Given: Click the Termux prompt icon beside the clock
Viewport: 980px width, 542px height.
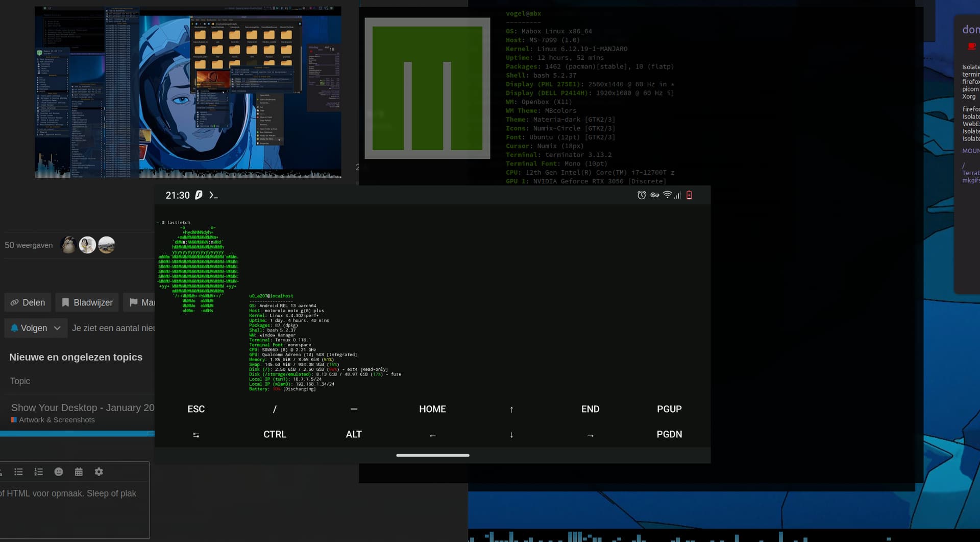Looking at the screenshot, I should (x=213, y=195).
